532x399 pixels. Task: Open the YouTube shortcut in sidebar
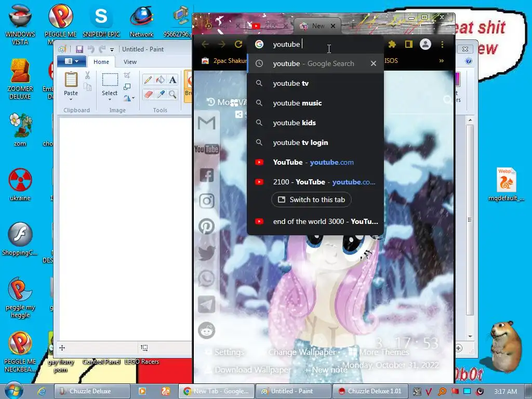(x=207, y=149)
